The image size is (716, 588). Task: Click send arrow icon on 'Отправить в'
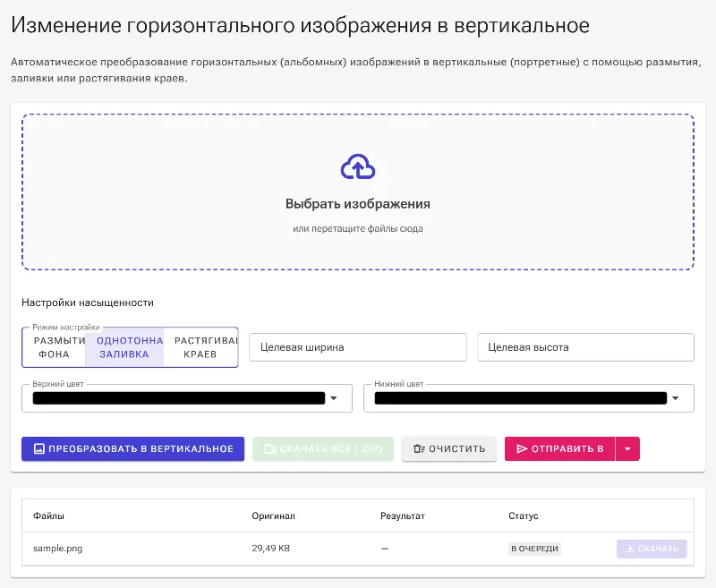point(522,448)
